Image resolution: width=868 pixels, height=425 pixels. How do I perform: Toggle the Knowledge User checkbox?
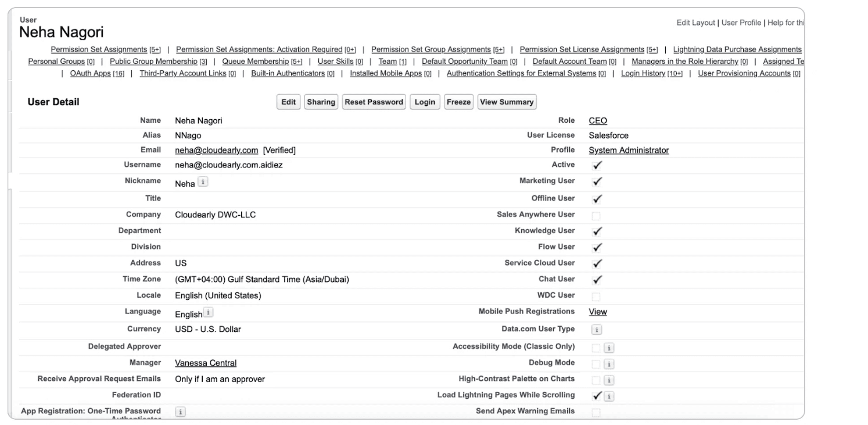596,232
